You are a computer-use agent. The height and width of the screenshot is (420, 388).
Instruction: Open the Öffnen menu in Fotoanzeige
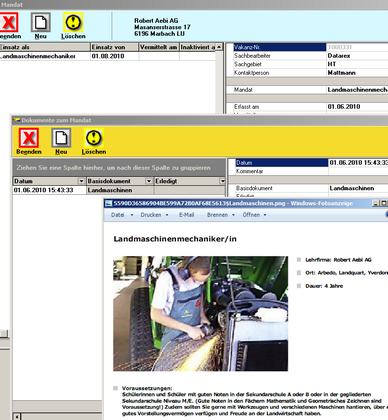[x=254, y=215]
